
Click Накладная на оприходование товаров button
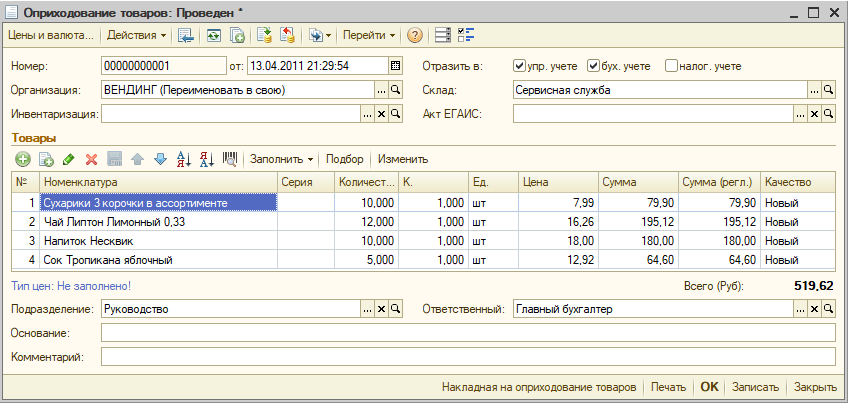tap(539, 387)
